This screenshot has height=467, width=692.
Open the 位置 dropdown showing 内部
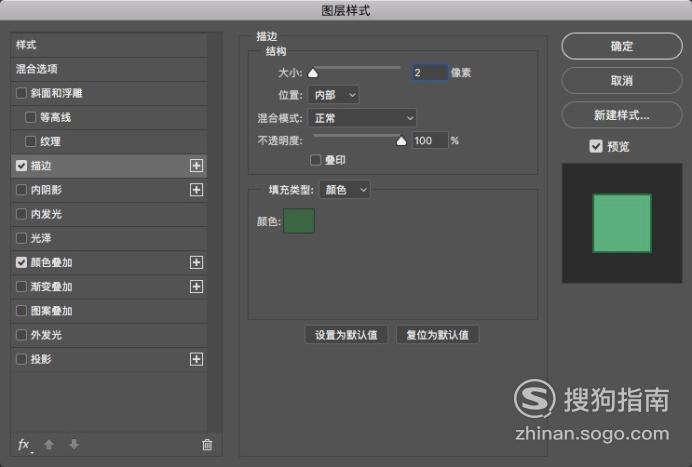(x=334, y=95)
